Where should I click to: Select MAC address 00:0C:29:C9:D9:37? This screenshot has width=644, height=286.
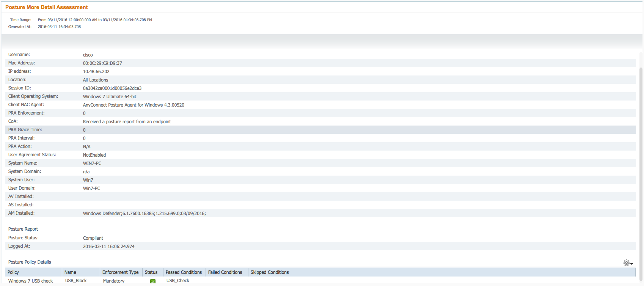[x=102, y=63]
